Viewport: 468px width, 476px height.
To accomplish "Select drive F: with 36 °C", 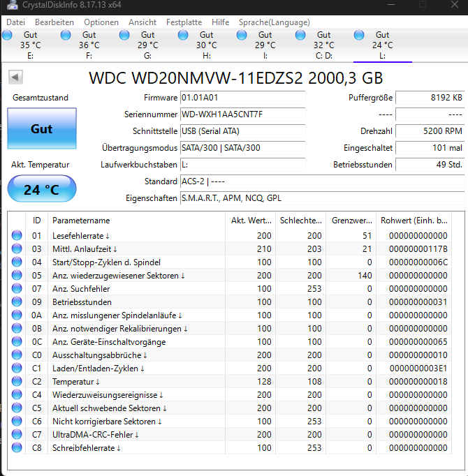I will pyautogui.click(x=89, y=45).
